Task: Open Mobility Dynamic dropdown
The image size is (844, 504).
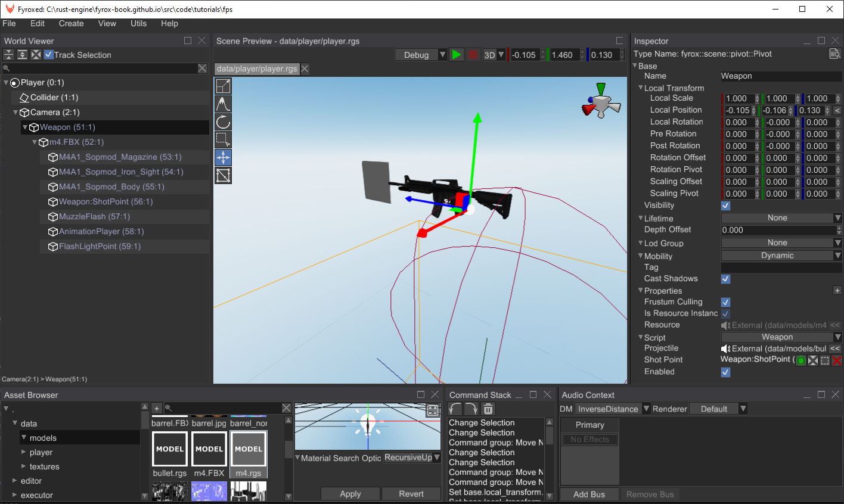Action: pyautogui.click(x=781, y=256)
